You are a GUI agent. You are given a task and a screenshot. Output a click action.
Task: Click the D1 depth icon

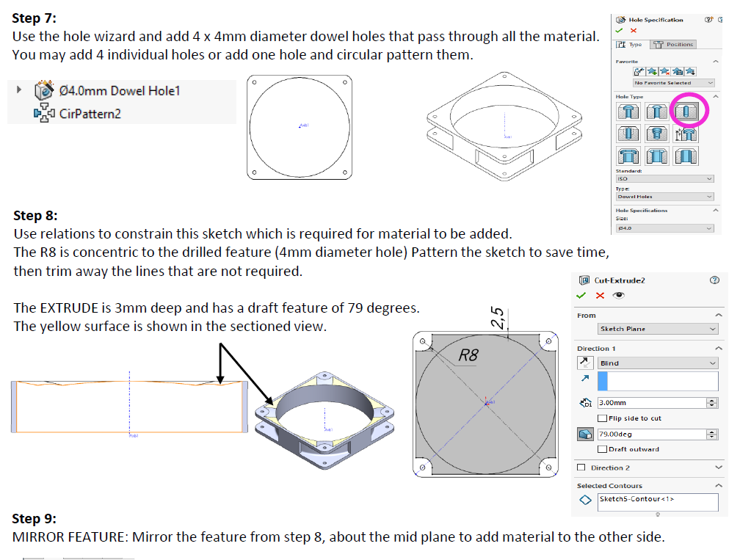tap(585, 403)
